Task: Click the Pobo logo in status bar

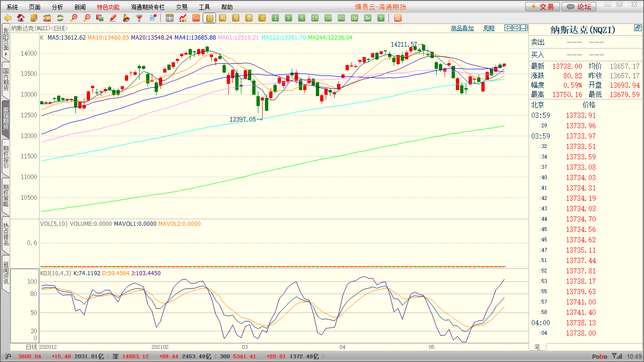Action: 599,357
